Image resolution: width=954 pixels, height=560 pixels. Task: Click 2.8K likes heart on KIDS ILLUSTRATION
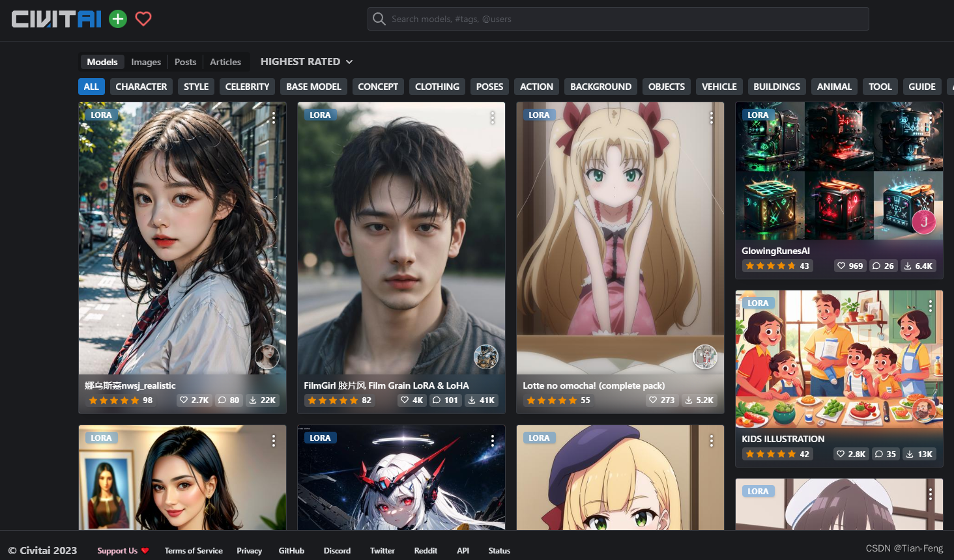pyautogui.click(x=851, y=454)
